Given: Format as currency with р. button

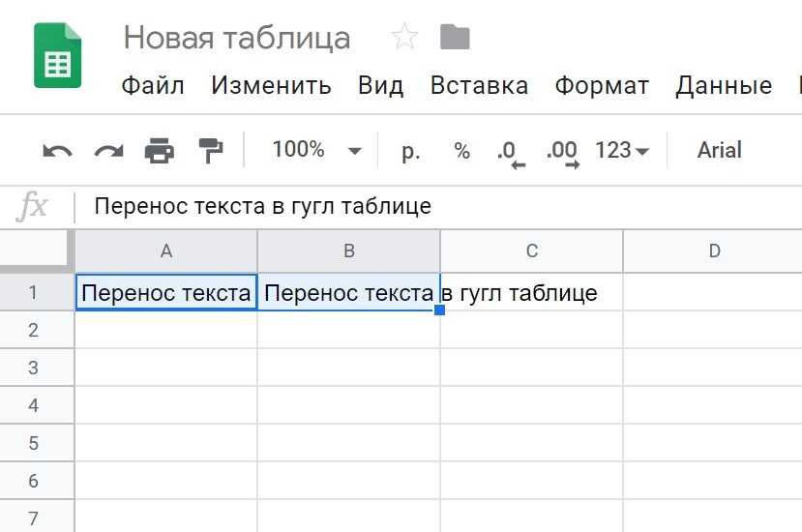Looking at the screenshot, I should (x=410, y=151).
